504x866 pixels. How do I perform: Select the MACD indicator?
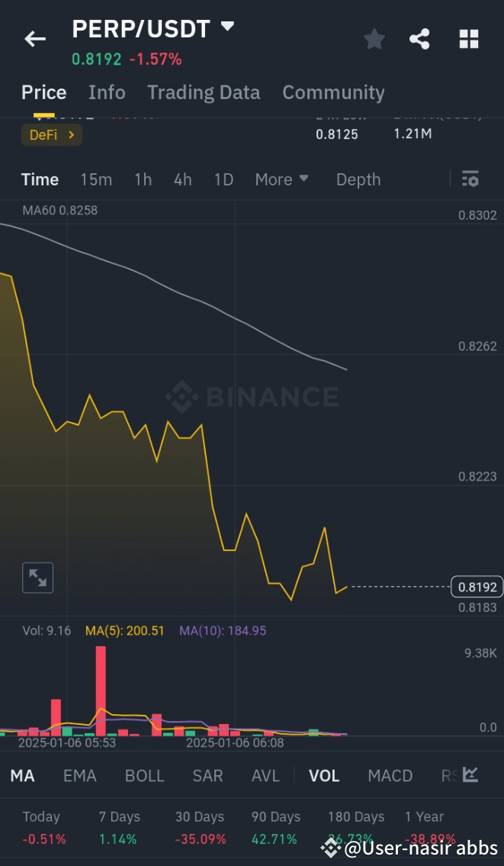click(390, 775)
